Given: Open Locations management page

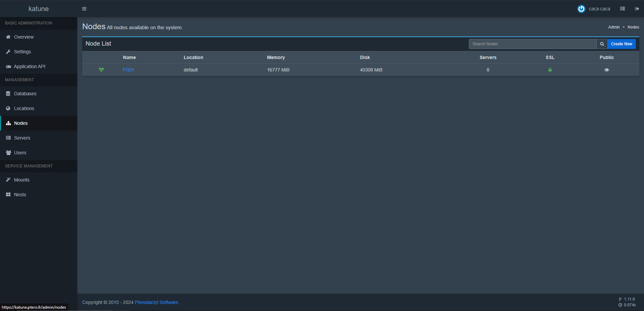Looking at the screenshot, I should [x=39, y=108].
